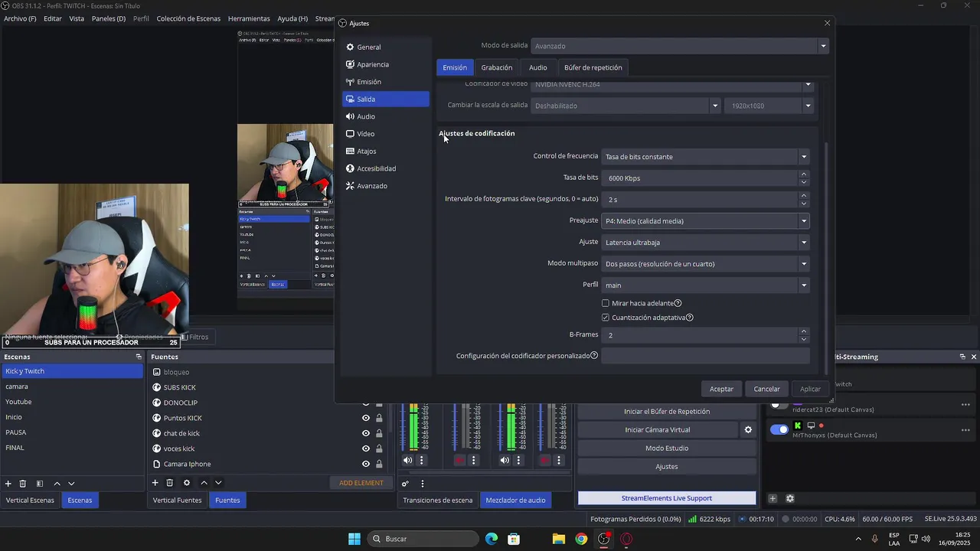Switch to Audio tab in Salida settings
The height and width of the screenshot is (551, 980).
coord(538,67)
